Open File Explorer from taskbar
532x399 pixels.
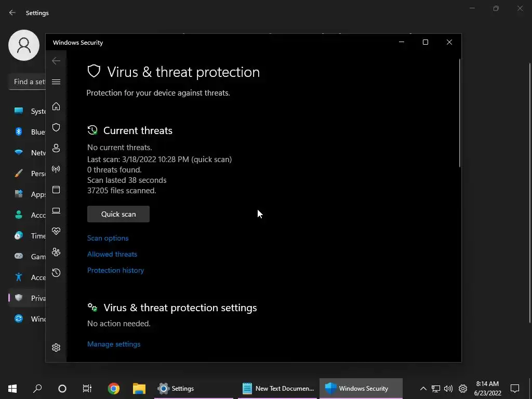pos(139,389)
